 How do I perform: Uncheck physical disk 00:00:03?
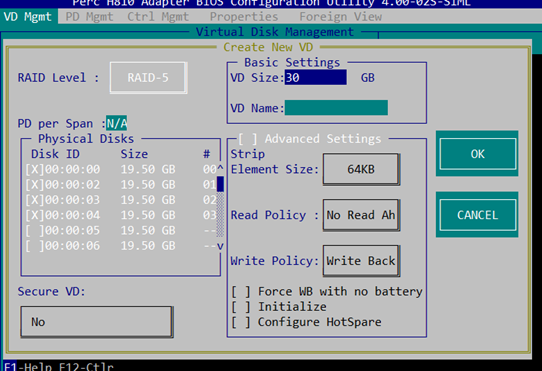35,200
